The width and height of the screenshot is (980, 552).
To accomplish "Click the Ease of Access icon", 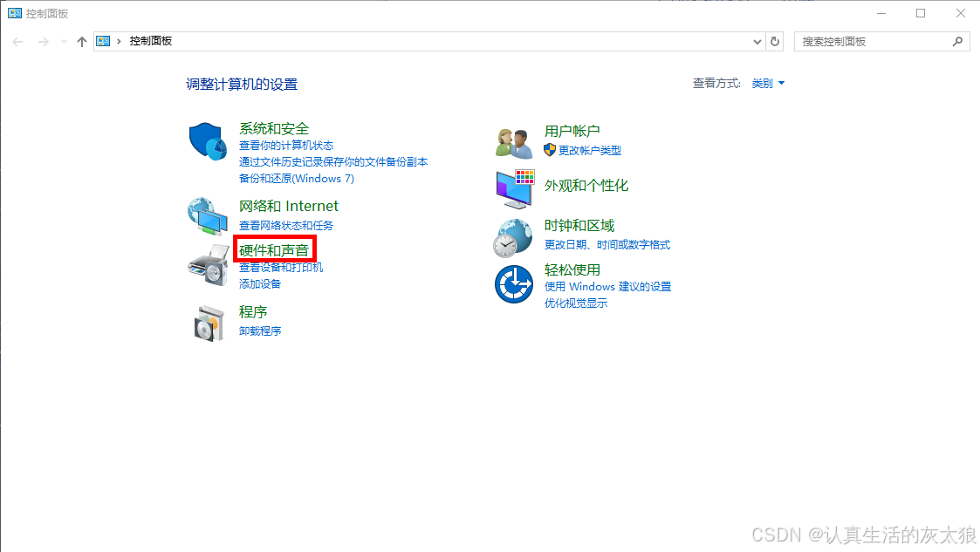I will point(514,284).
